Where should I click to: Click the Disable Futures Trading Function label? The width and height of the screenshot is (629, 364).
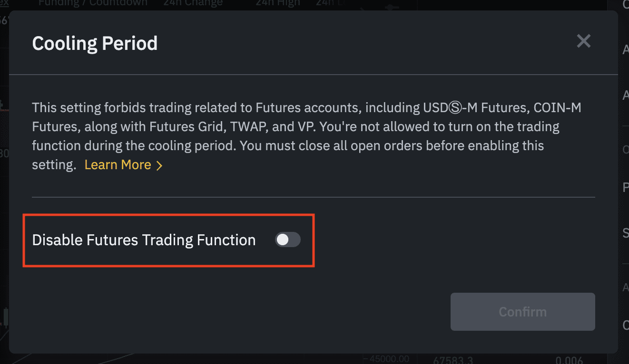pyautogui.click(x=144, y=240)
